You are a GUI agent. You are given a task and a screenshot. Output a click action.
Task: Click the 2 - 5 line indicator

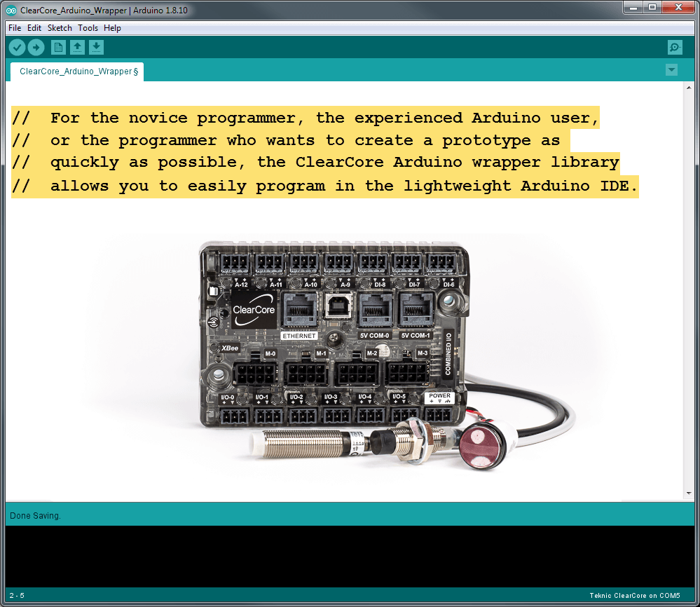(16, 594)
